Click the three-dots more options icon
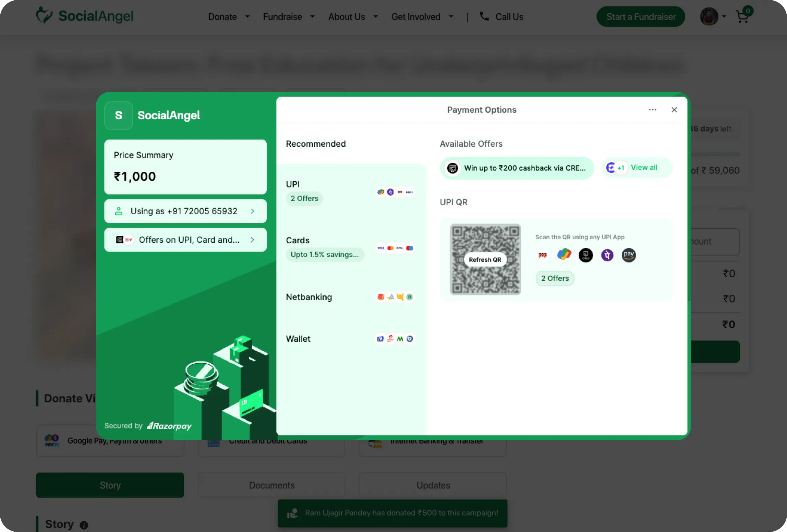The image size is (787, 532). pyautogui.click(x=653, y=110)
